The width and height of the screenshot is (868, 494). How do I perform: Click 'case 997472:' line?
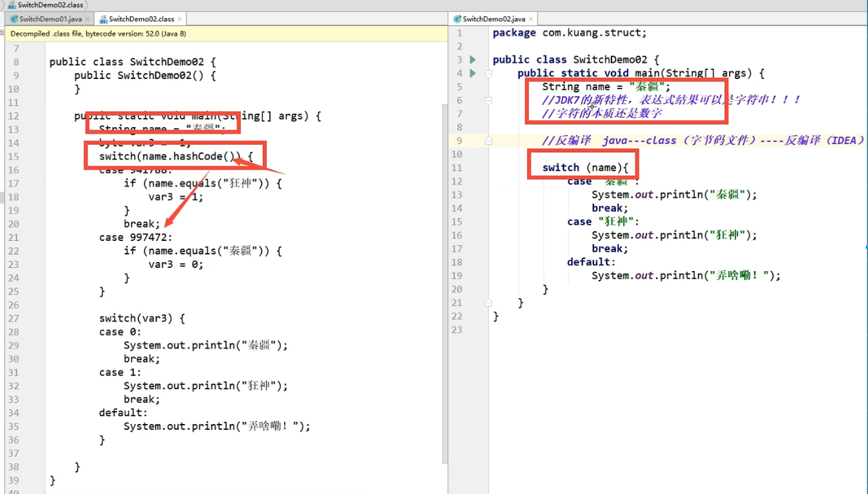(x=136, y=238)
